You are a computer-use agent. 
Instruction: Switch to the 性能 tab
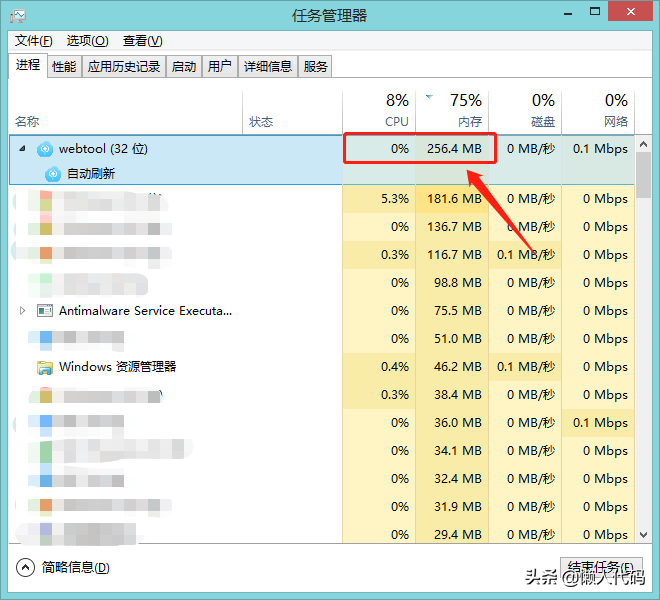[64, 66]
